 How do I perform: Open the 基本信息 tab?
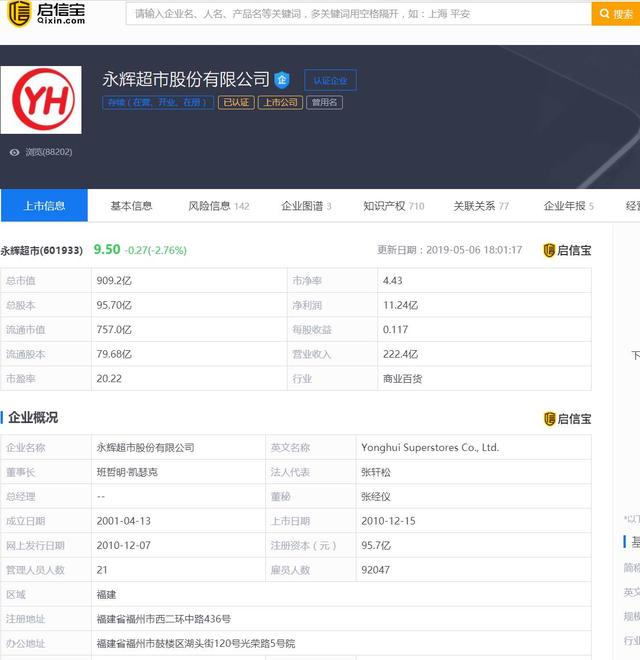[x=131, y=206]
